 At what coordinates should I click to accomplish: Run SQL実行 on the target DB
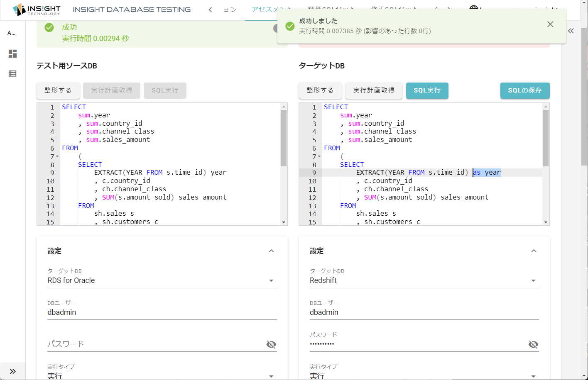tap(427, 90)
